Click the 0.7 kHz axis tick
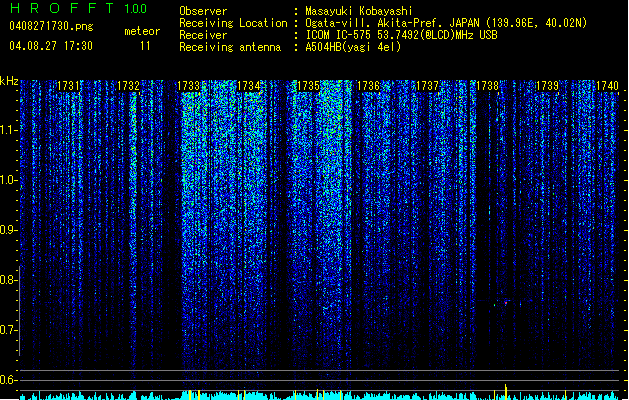The width and height of the screenshot is (629, 400). click(x=8, y=330)
